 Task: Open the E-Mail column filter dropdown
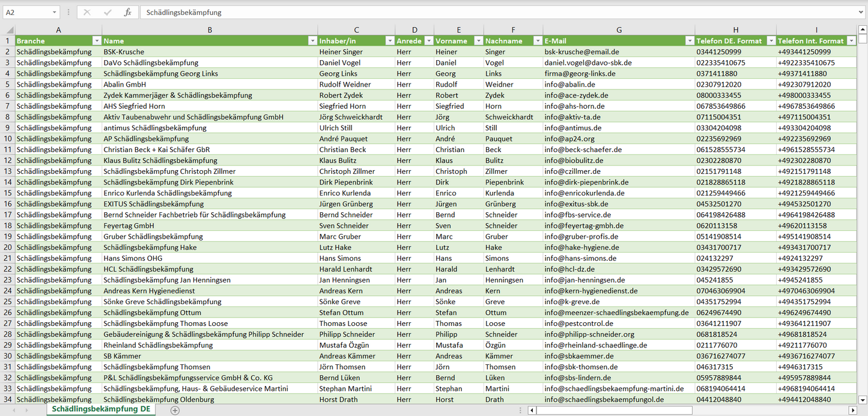click(x=690, y=41)
